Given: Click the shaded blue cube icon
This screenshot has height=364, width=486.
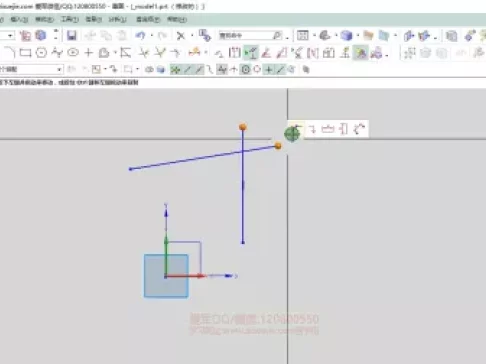Looking at the screenshot, I should pos(346,35).
